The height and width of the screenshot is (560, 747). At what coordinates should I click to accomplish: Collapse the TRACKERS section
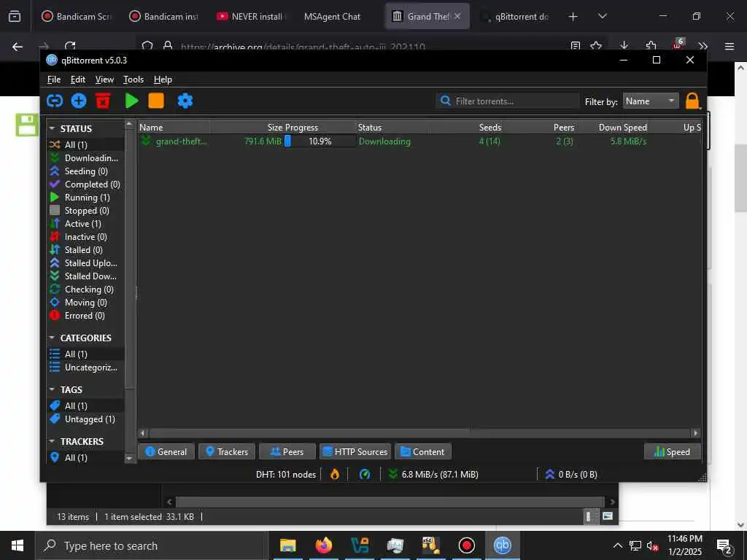tap(52, 441)
